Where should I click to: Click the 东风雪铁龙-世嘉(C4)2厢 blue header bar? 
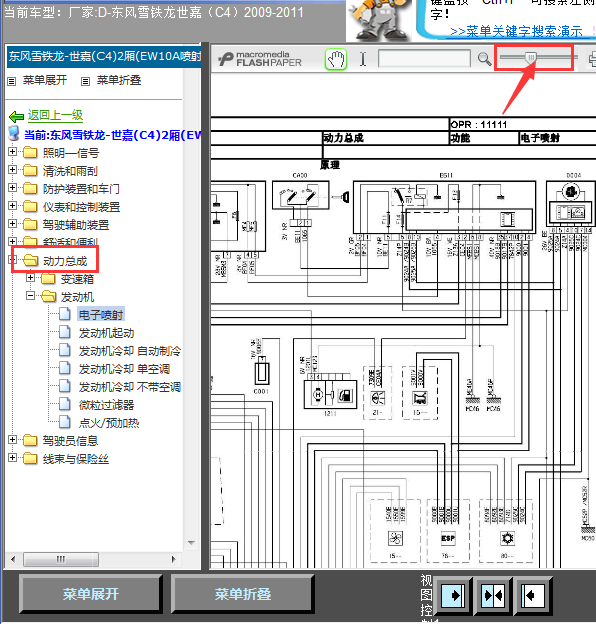click(x=104, y=57)
